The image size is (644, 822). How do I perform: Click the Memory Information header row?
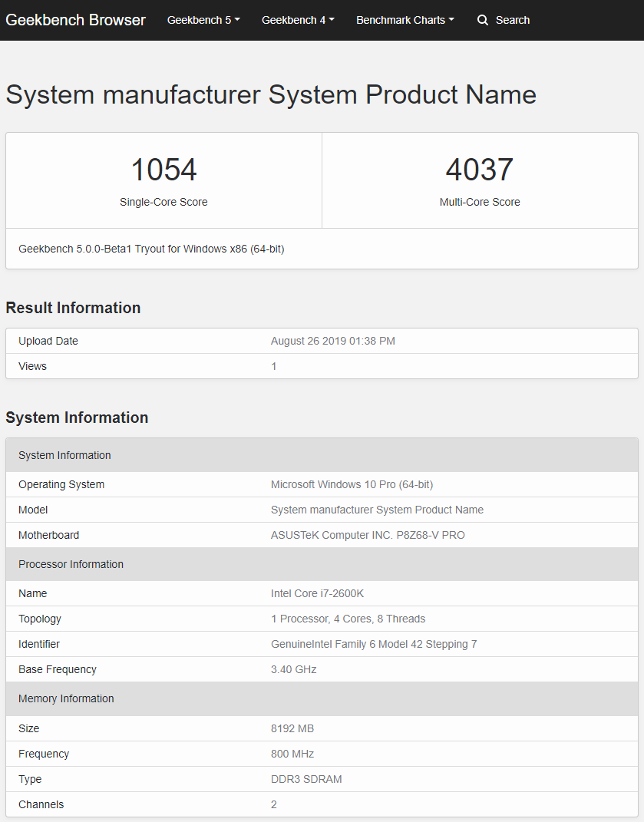(x=322, y=698)
